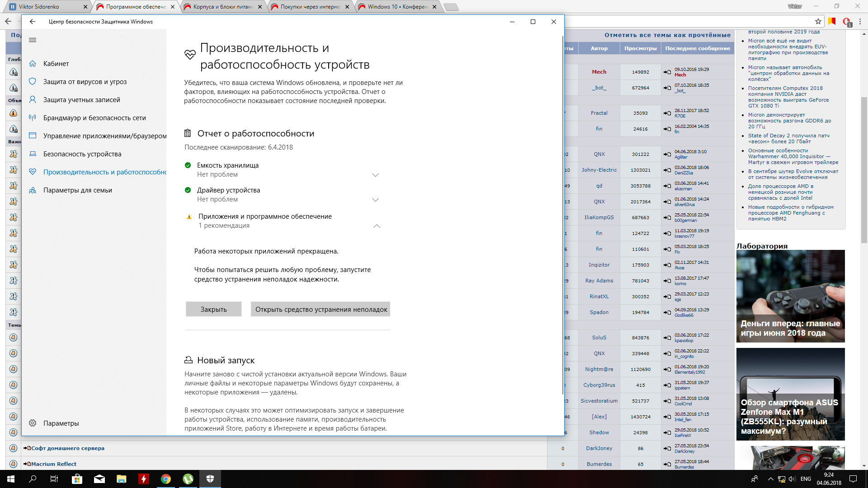Expand Емкость хранилища section chevron
This screenshot has width=868, height=488.
(x=375, y=175)
